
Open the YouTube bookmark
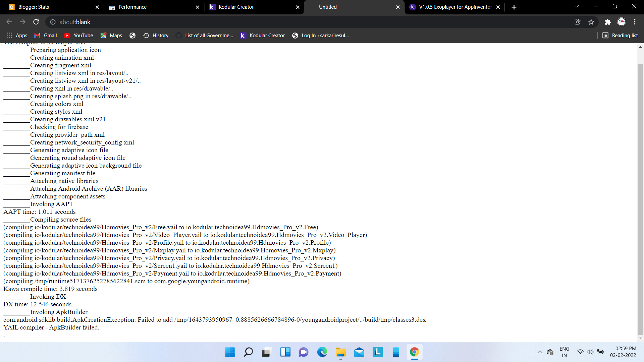pyautogui.click(x=78, y=36)
